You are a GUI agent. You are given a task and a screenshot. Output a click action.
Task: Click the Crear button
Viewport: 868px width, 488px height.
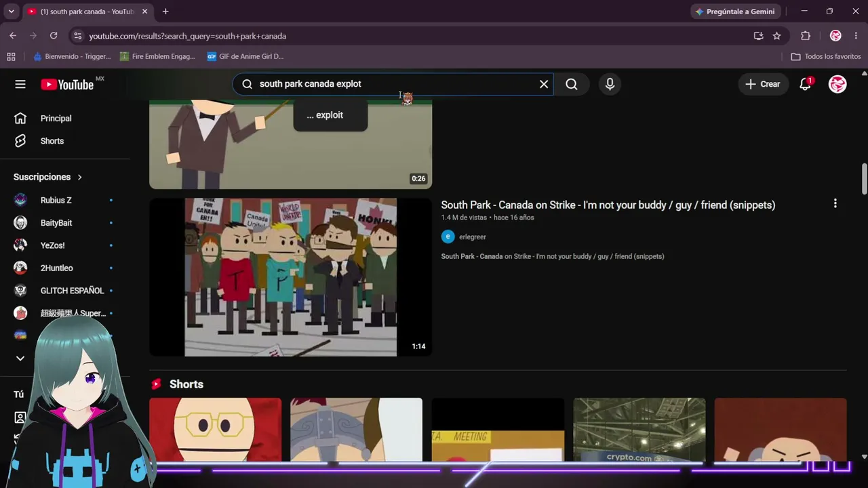[x=763, y=84]
